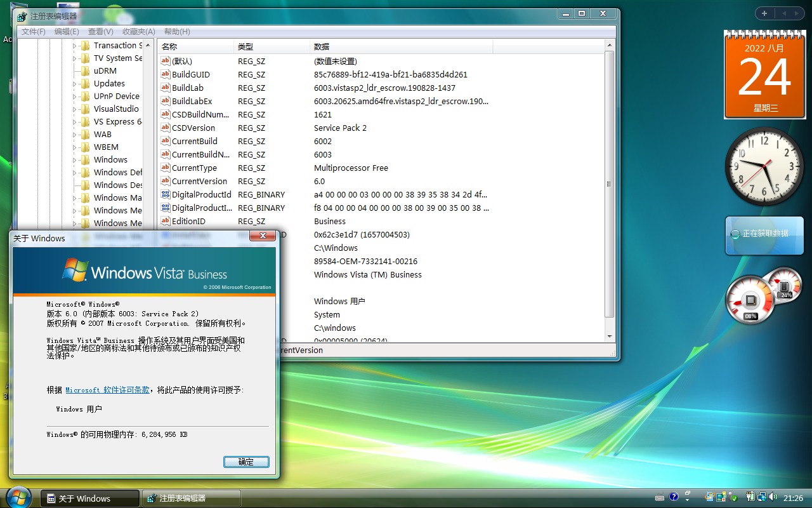Click the values pane scroll-down arrow
812x508 pixels.
pos(609,336)
